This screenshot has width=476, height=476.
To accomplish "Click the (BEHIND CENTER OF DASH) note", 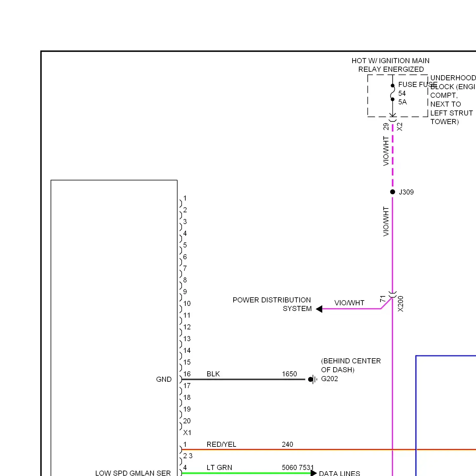I will pos(351,365).
